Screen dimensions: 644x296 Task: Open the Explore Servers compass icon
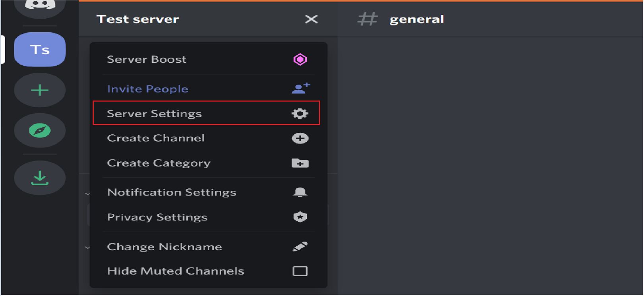[x=40, y=131]
